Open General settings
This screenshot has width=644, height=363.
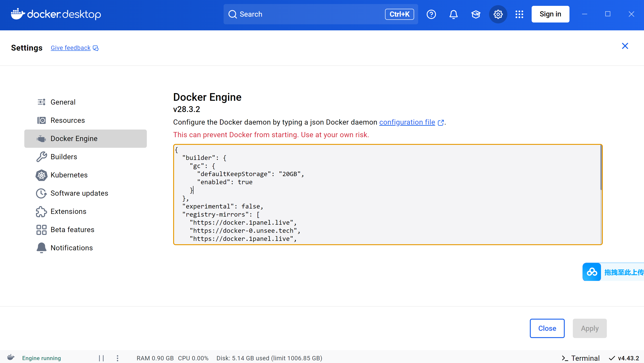pyautogui.click(x=86, y=102)
